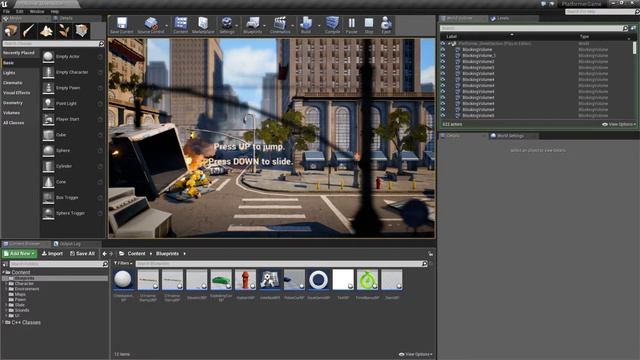The width and height of the screenshot is (640, 360).
Task: Select the Cone placement icon
Action: (x=48, y=182)
